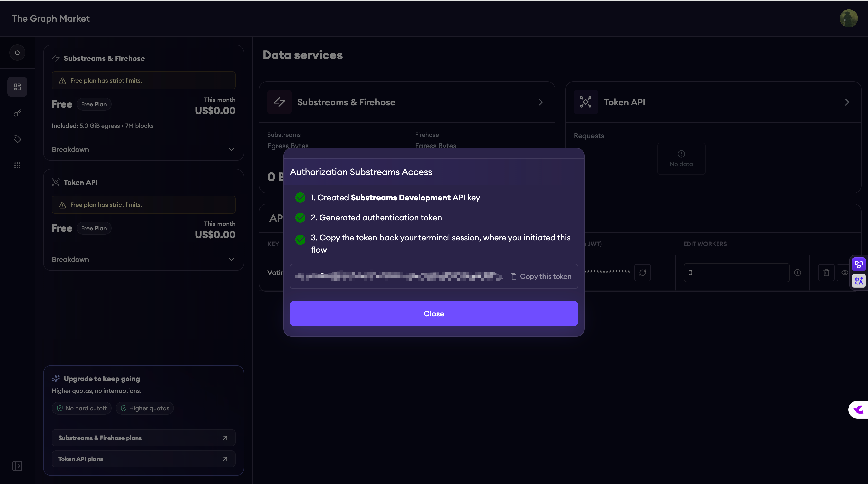
Task: Open Substreams & Firehose card chevron
Action: 540,102
